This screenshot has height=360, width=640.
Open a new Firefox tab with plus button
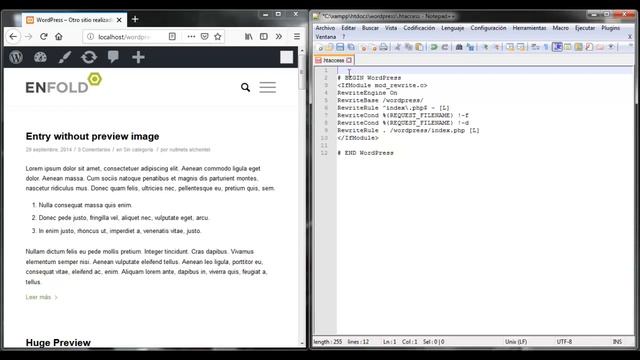pos(135,19)
